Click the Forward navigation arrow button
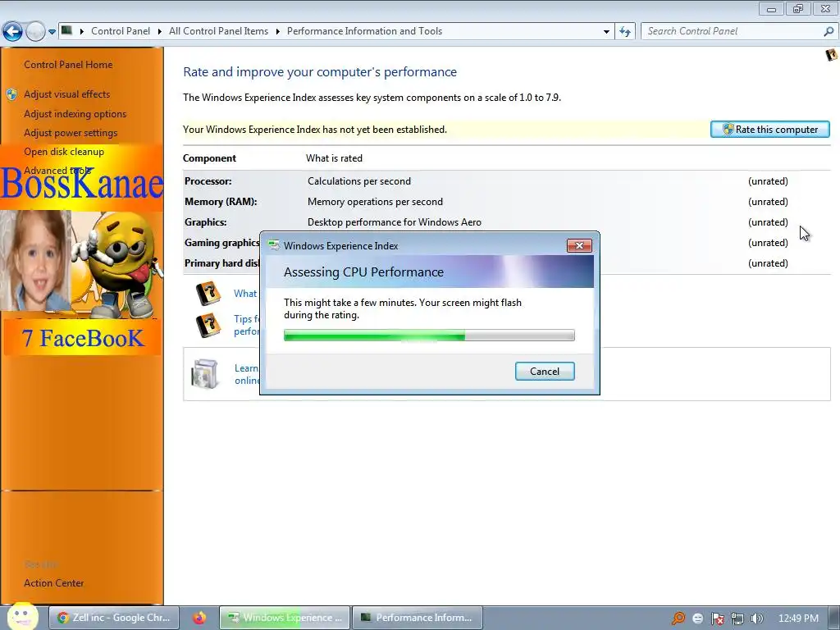The image size is (840, 630). pos(35,32)
